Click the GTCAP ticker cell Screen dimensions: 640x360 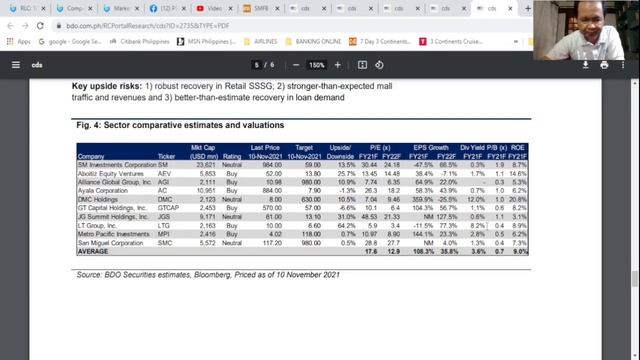pyautogui.click(x=168, y=208)
